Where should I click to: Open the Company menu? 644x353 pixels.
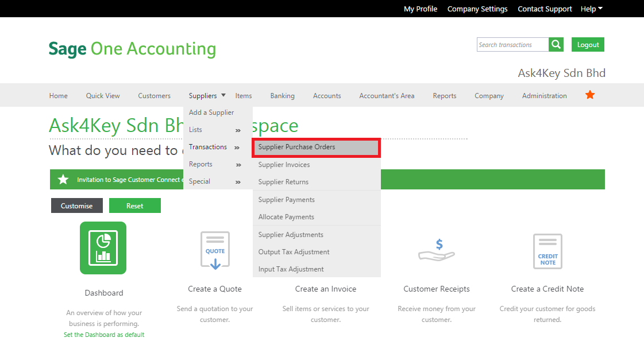[489, 96]
